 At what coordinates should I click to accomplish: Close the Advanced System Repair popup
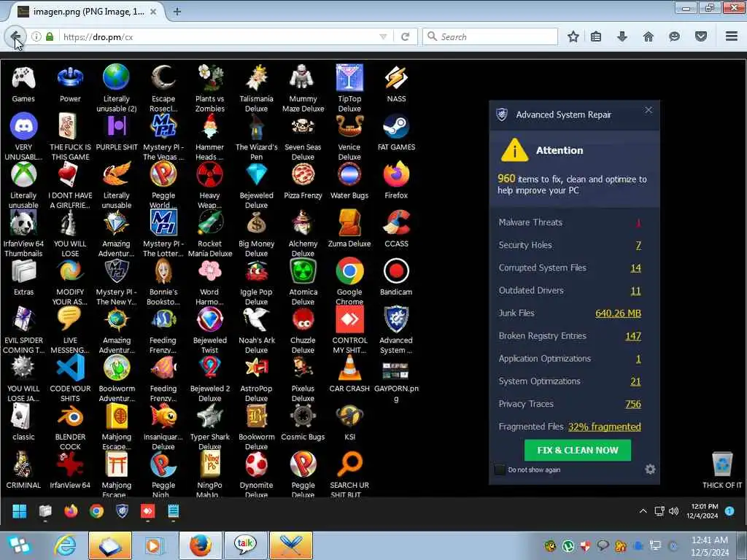tap(649, 110)
